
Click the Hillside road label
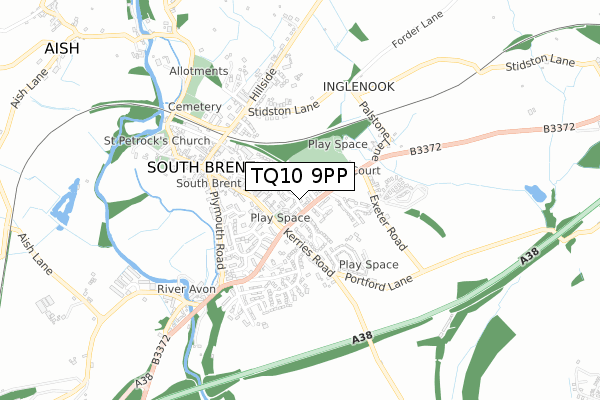[263, 85]
